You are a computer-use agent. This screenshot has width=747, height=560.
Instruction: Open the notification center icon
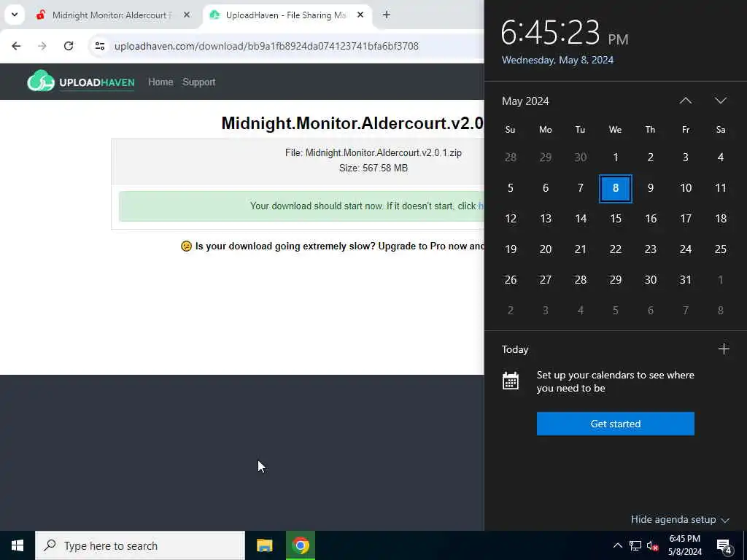point(724,545)
